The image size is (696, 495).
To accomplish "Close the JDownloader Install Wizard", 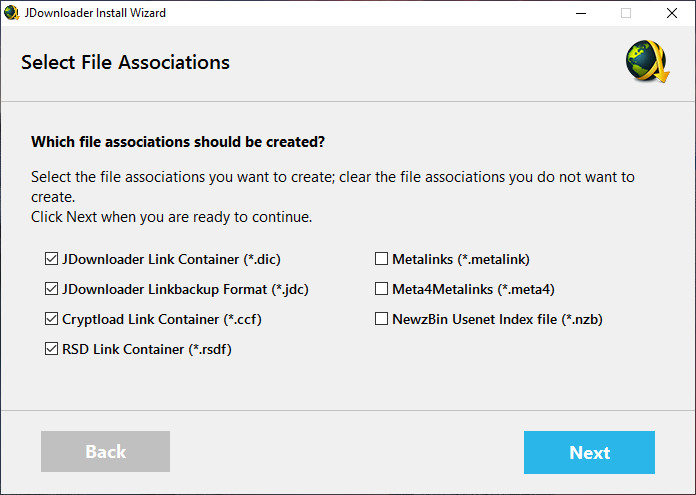I will pyautogui.click(x=672, y=13).
